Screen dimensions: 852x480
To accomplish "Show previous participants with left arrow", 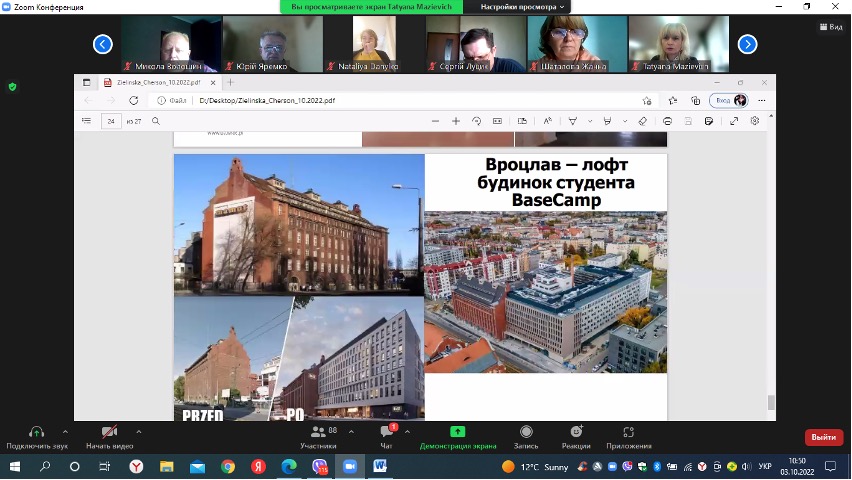I will (x=103, y=44).
